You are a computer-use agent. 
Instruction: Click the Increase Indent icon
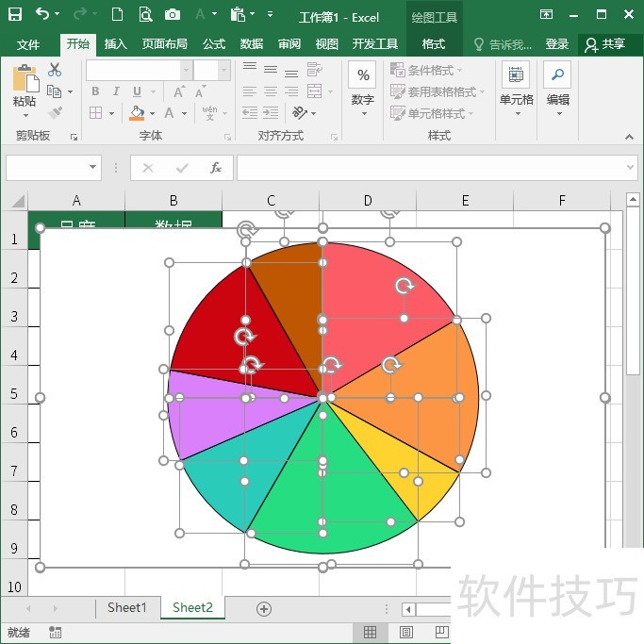[x=271, y=112]
